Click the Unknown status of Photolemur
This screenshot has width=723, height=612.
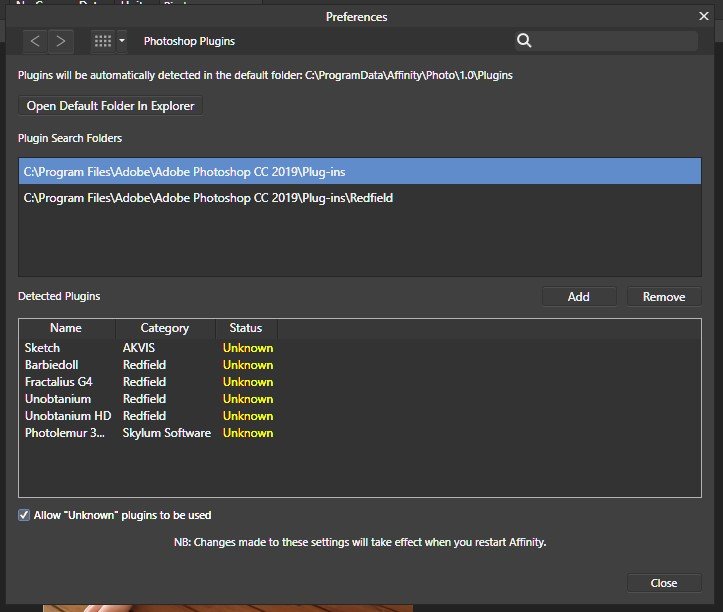point(248,433)
